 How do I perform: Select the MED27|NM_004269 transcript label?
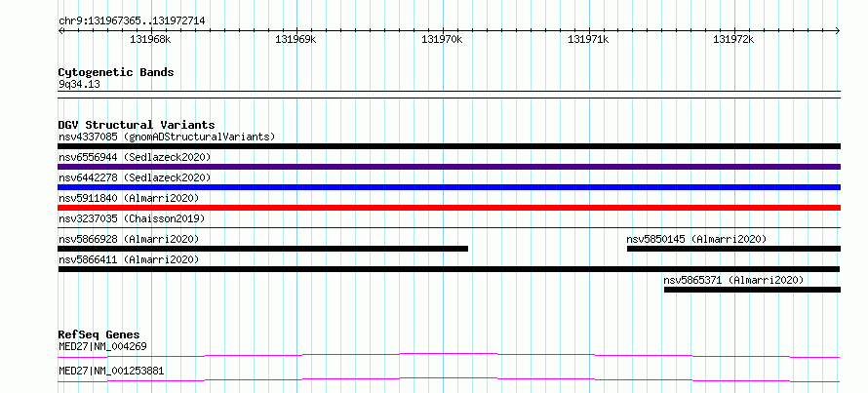pos(102,347)
